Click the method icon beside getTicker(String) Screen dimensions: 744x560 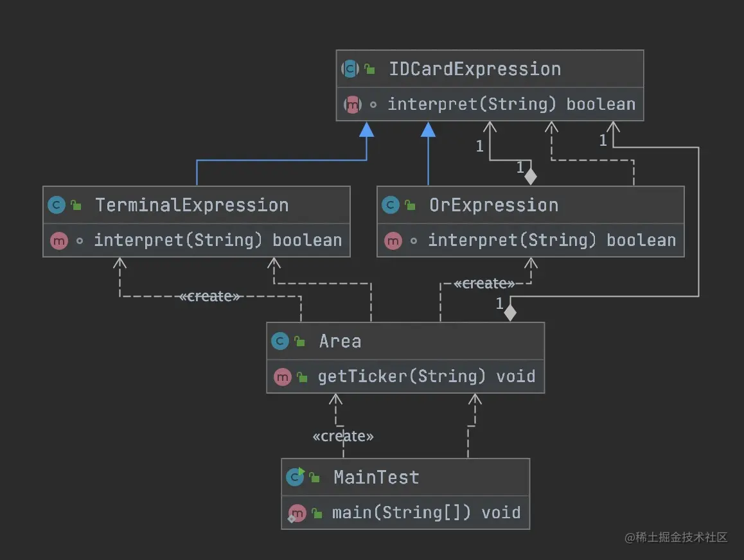coord(283,376)
